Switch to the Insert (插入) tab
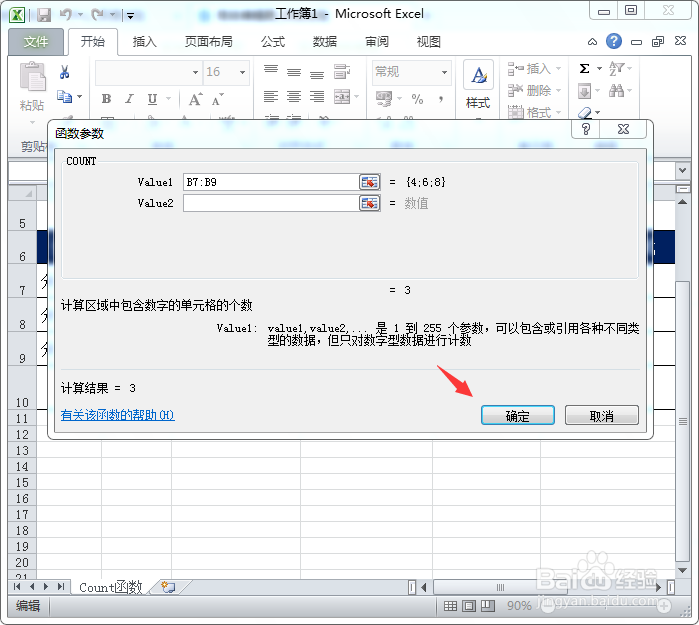This screenshot has width=699, height=625. (144, 42)
